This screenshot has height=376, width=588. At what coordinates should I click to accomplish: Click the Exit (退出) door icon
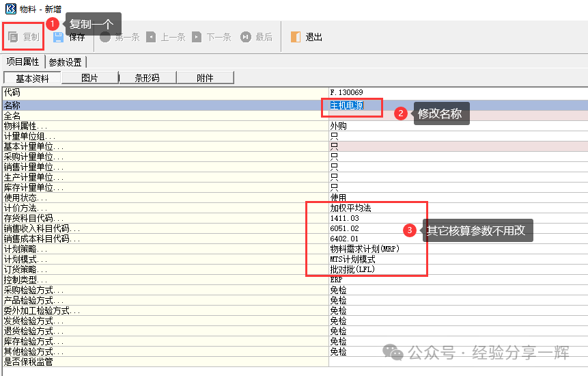pyautogui.click(x=296, y=37)
